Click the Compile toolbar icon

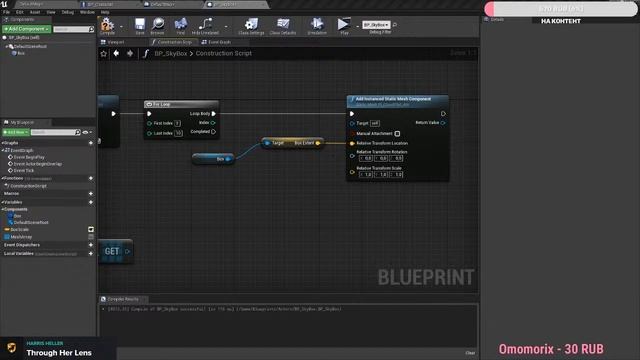tap(107, 26)
